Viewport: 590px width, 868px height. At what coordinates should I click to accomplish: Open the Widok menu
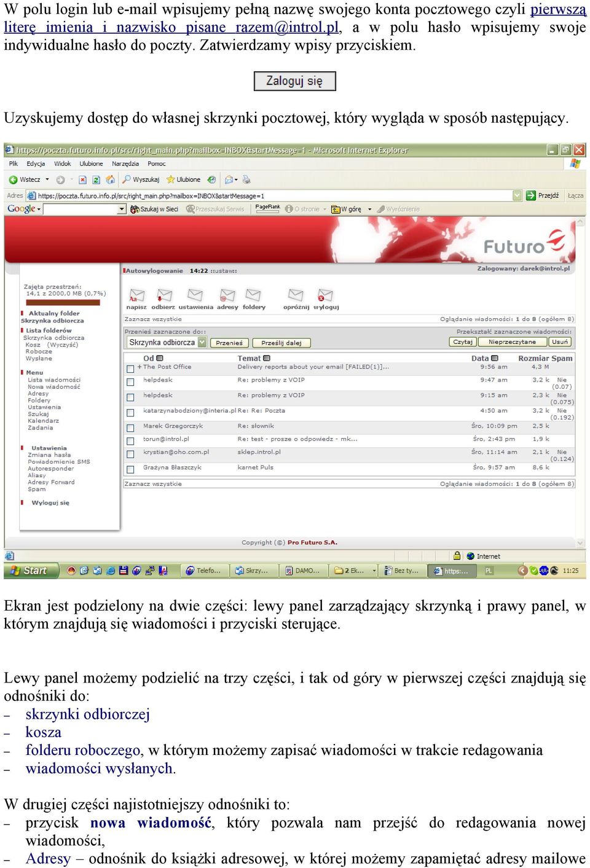click(x=62, y=163)
